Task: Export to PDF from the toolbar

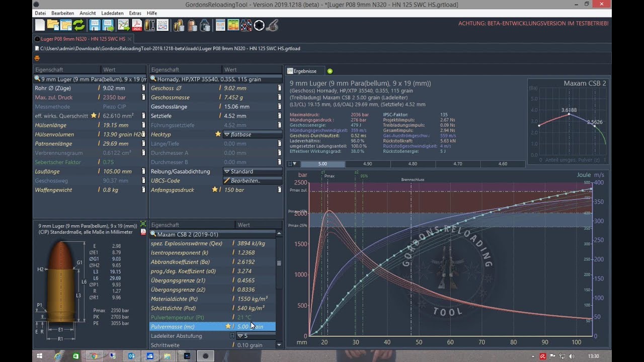Action: (136, 25)
